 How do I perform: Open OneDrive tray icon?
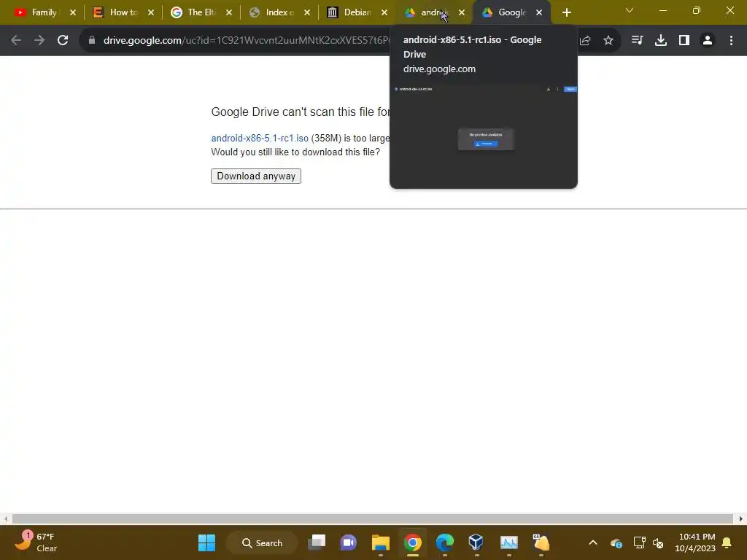pos(616,542)
